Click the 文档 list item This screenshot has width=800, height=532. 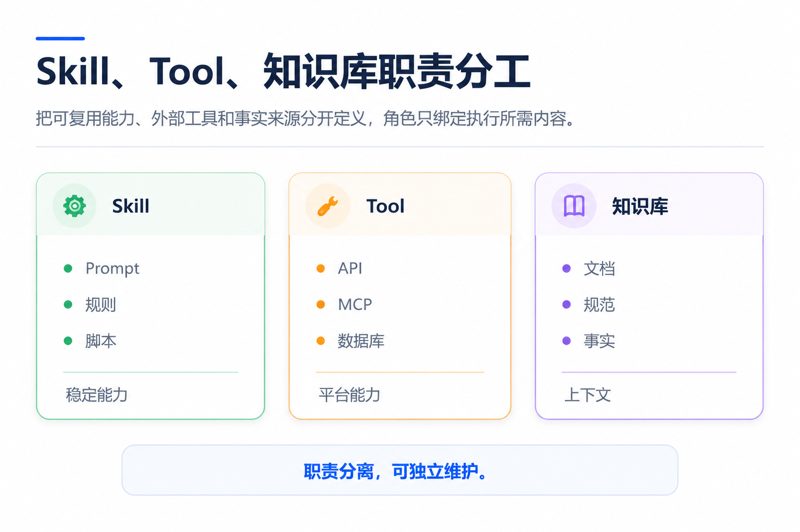(599, 268)
